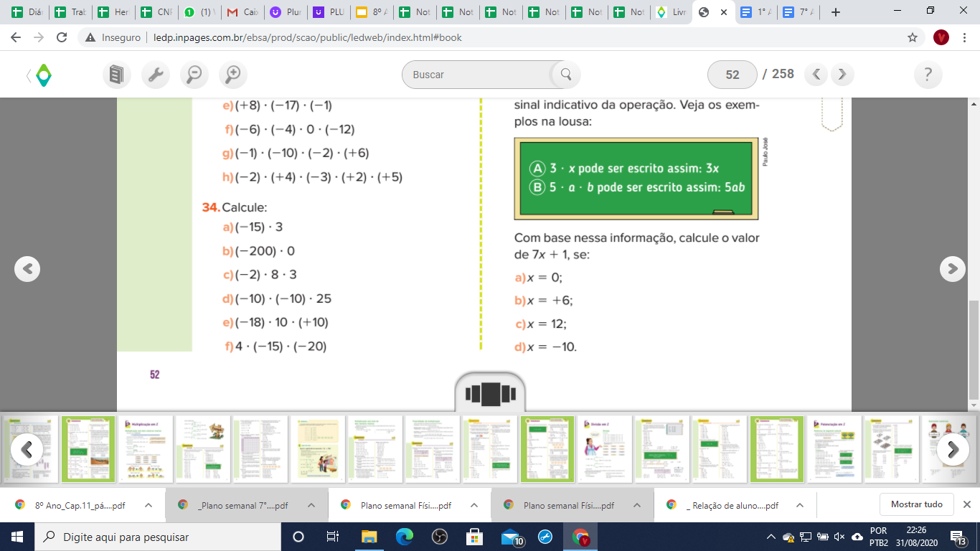Collapse the page thumbnails strip toggle
Viewport: 980px width, 551px height.
coord(490,394)
